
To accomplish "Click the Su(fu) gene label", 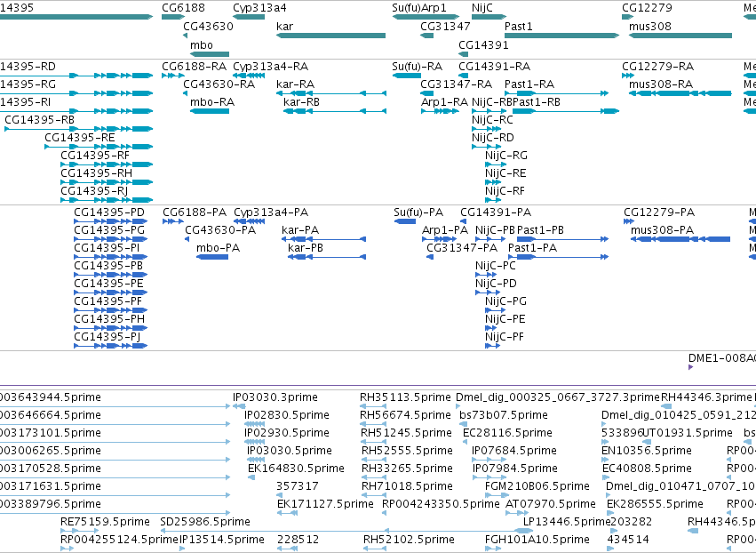I will click(407, 8).
